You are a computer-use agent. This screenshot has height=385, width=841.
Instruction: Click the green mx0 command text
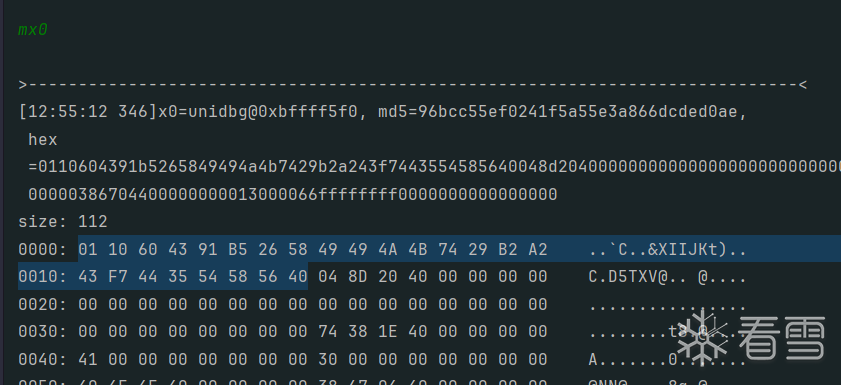point(33,30)
